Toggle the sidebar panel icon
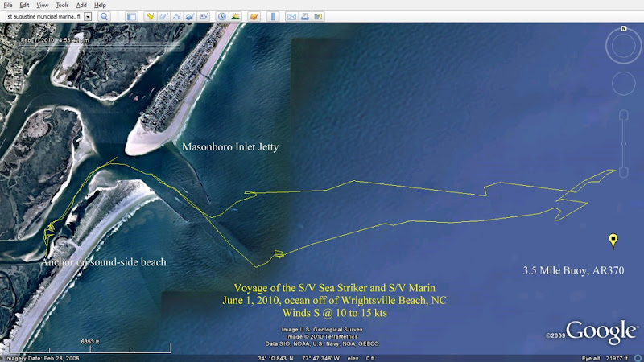The height and width of the screenshot is (362, 644). click(x=131, y=16)
